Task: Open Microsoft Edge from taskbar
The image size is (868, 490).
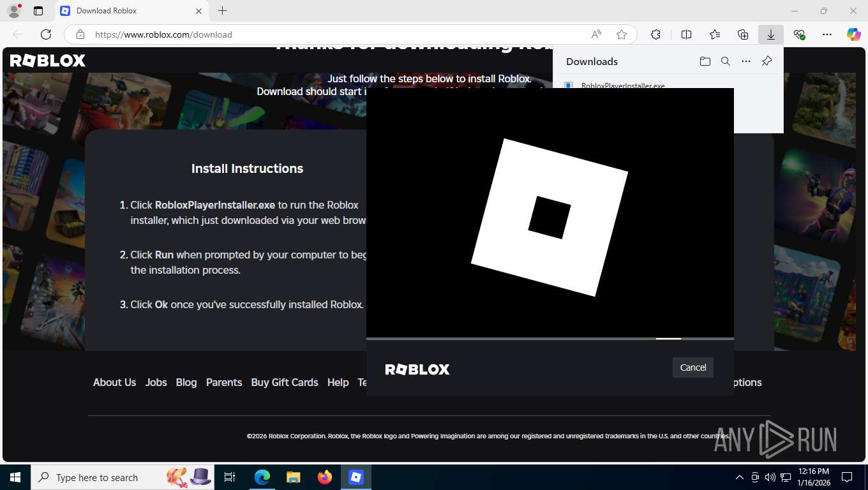Action: point(262,477)
